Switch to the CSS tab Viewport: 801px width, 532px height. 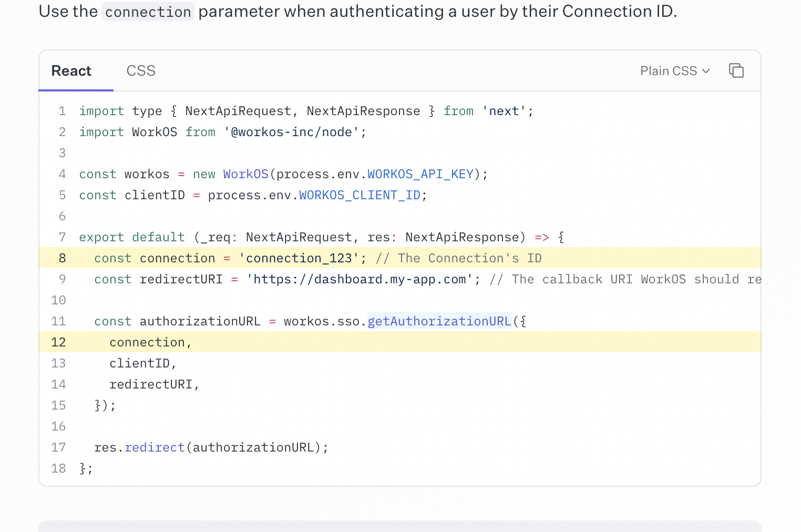pos(140,70)
